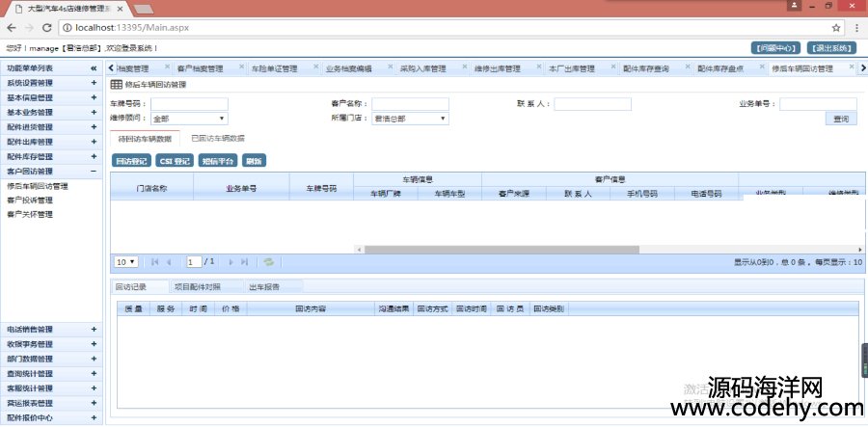This screenshot has height=427, width=868.
Task: Collapse the 客户回访管理 menu section
Action: tap(94, 172)
